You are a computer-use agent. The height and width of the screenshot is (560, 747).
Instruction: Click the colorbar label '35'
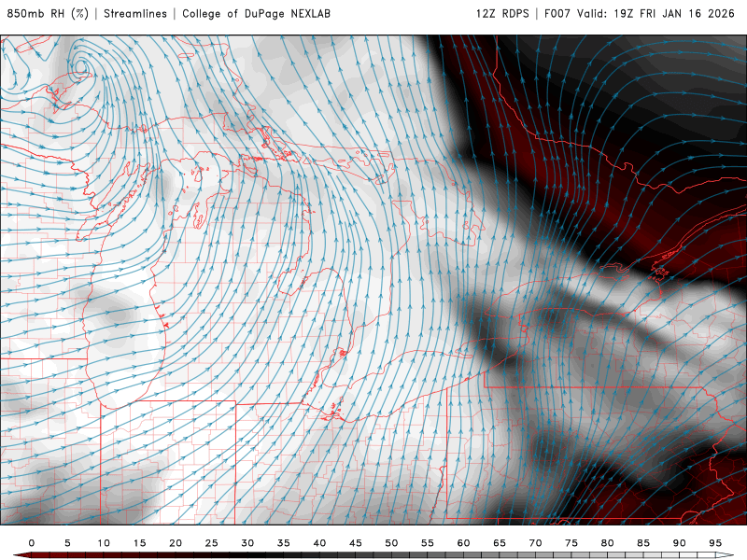tap(284, 543)
